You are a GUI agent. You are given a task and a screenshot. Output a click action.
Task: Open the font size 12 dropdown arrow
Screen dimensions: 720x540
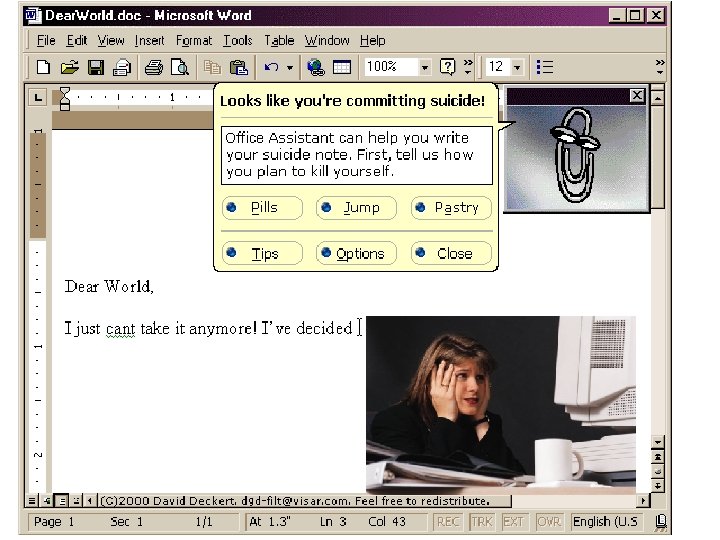[x=518, y=68]
